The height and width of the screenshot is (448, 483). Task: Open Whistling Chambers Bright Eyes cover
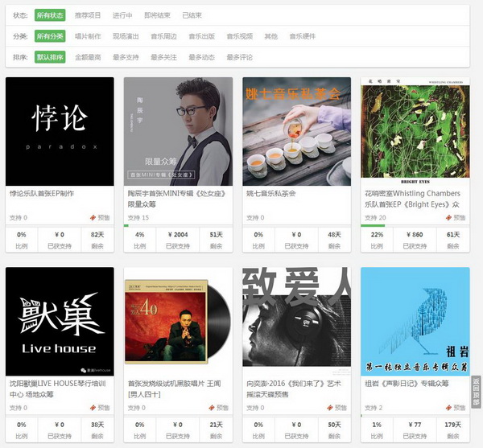pos(415,131)
